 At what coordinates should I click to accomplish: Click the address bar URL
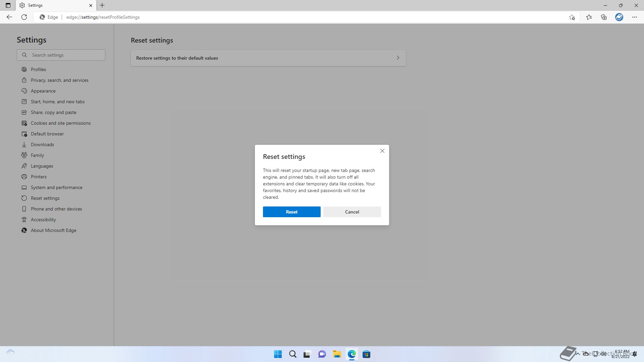(x=103, y=17)
